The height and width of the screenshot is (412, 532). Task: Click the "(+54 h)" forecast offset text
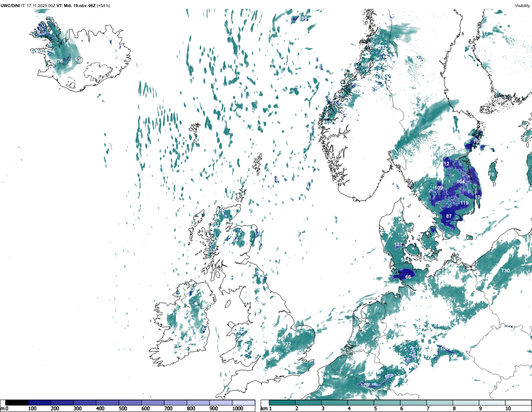(103, 6)
